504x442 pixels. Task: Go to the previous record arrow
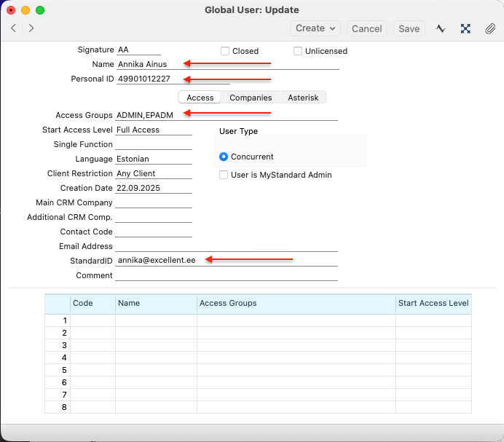(13, 28)
